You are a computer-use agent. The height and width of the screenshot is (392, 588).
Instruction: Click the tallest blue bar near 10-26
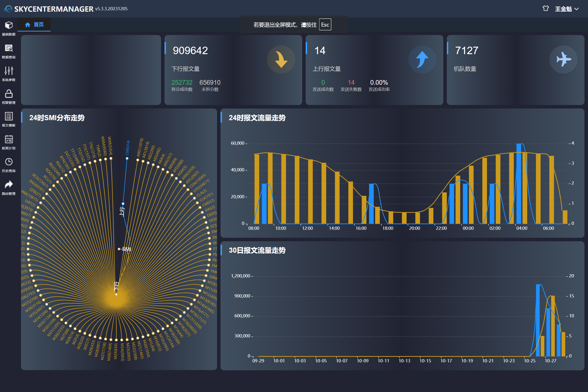pyautogui.click(x=538, y=320)
